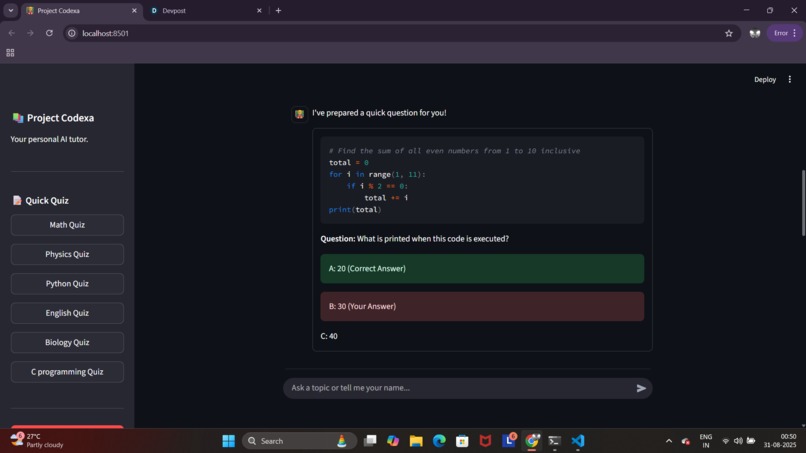
Task: Open the blue L app in taskbar
Action: pos(509,441)
